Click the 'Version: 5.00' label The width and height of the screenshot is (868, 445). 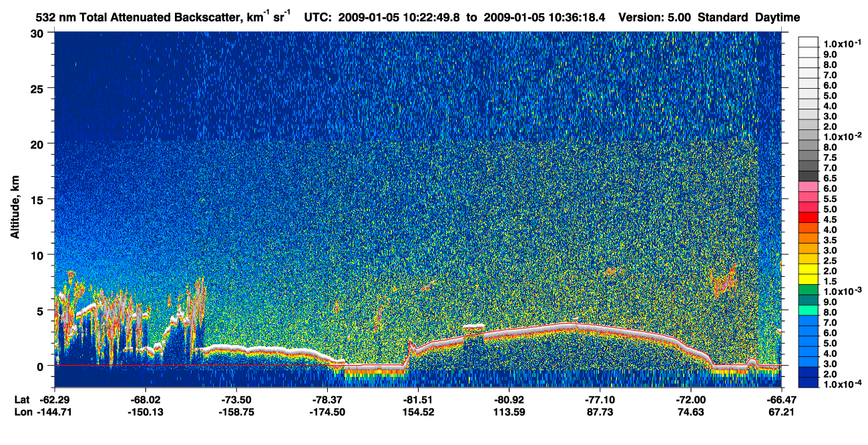tap(655, 17)
